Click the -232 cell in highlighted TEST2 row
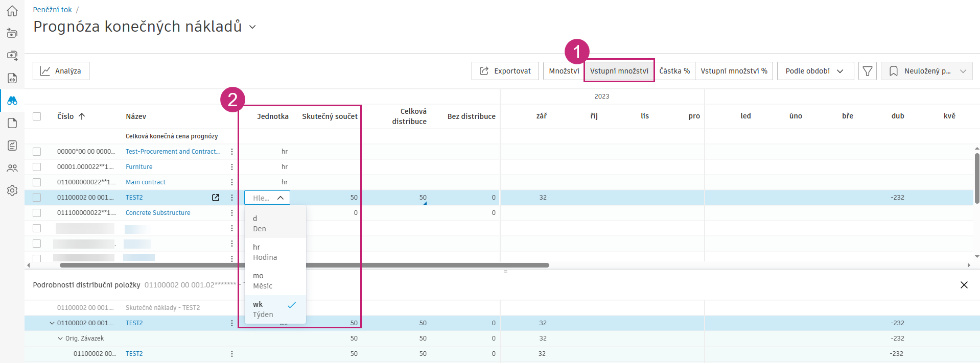Viewport: 980px width, 363px height. (x=897, y=198)
